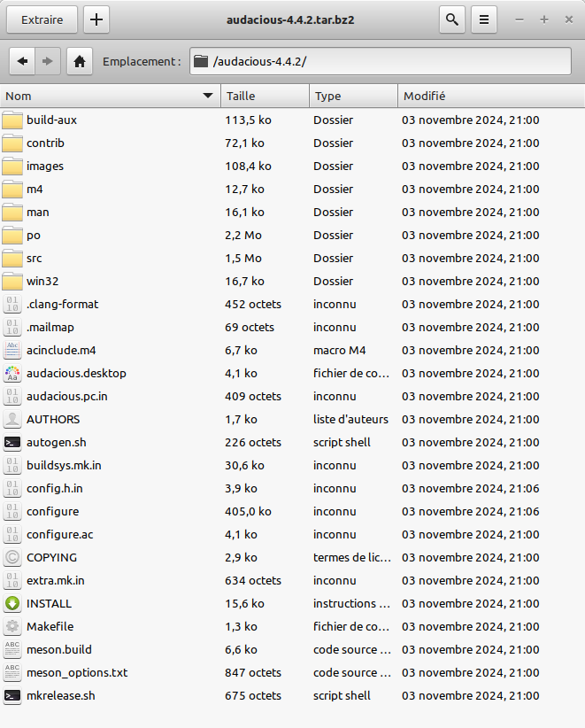Click the autogen.sh terminal icon
This screenshot has height=728, width=585.
click(12, 443)
